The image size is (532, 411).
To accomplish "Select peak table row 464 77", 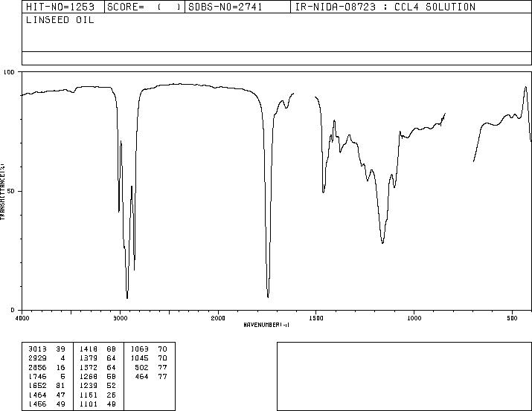I will (151, 377).
